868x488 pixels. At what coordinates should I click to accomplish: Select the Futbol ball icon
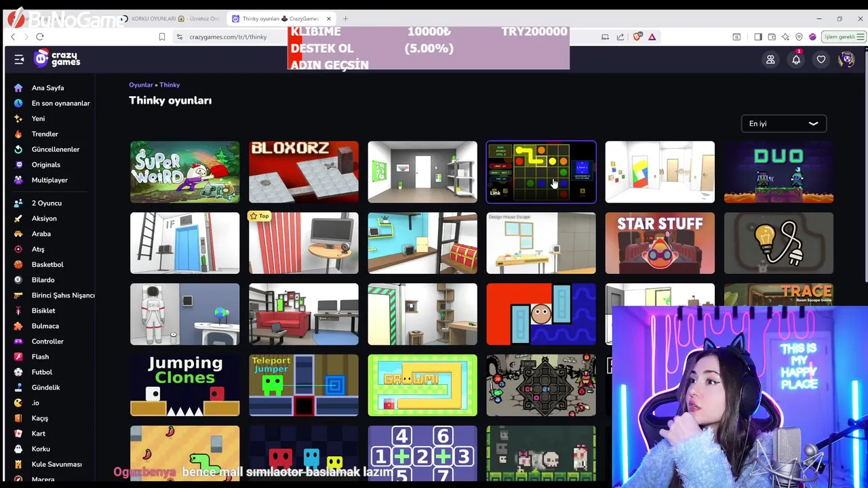(18, 372)
